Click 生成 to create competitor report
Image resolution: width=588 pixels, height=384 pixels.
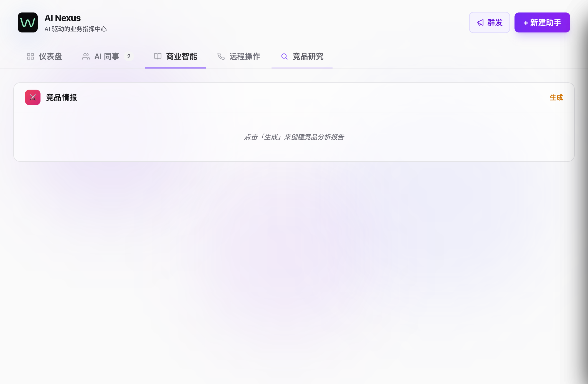tap(556, 98)
